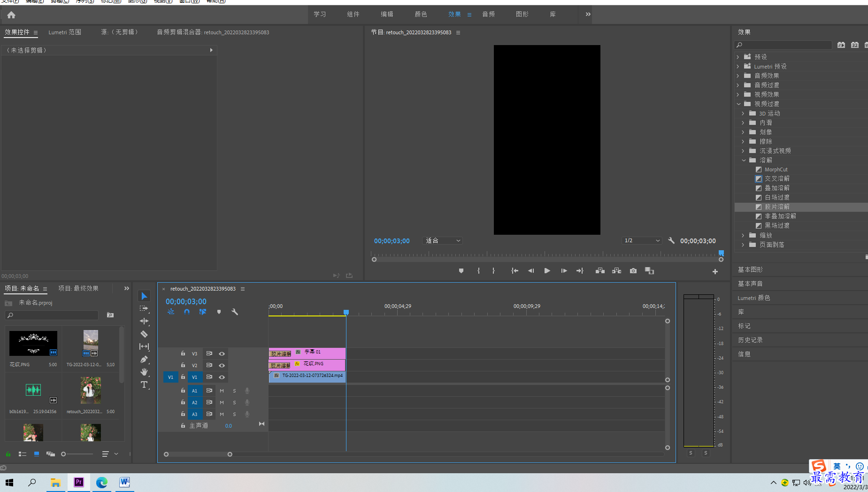Toggle V1 track output eye
The image size is (868, 492).
click(222, 377)
